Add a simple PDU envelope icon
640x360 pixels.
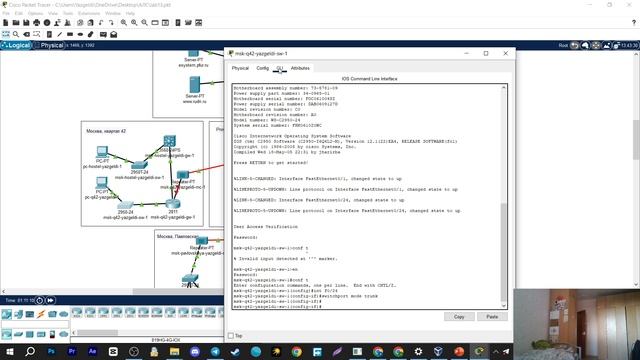pos(103,34)
